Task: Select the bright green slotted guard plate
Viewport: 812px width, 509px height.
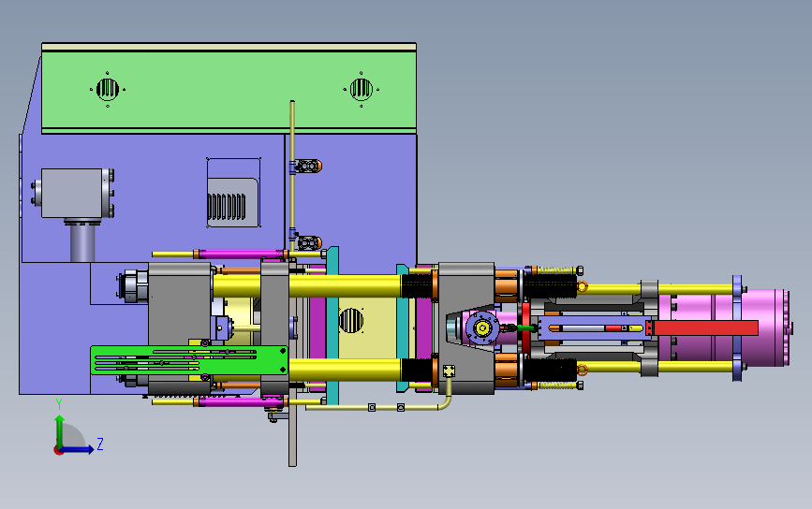Action: coord(189,360)
